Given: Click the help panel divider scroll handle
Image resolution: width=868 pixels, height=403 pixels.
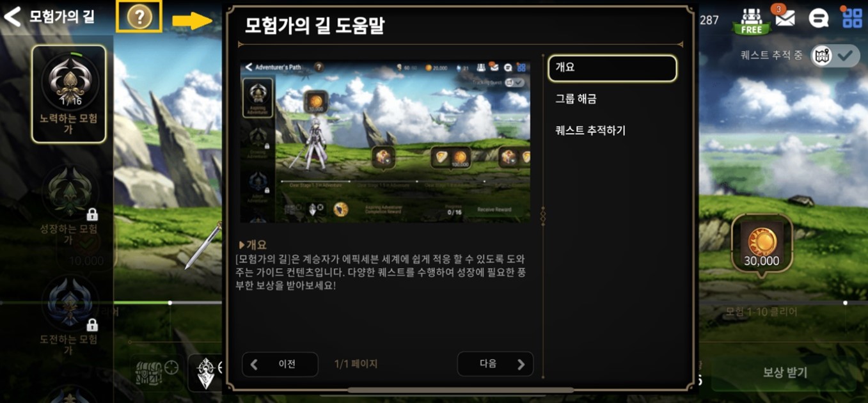Looking at the screenshot, I should pyautogui.click(x=542, y=216).
